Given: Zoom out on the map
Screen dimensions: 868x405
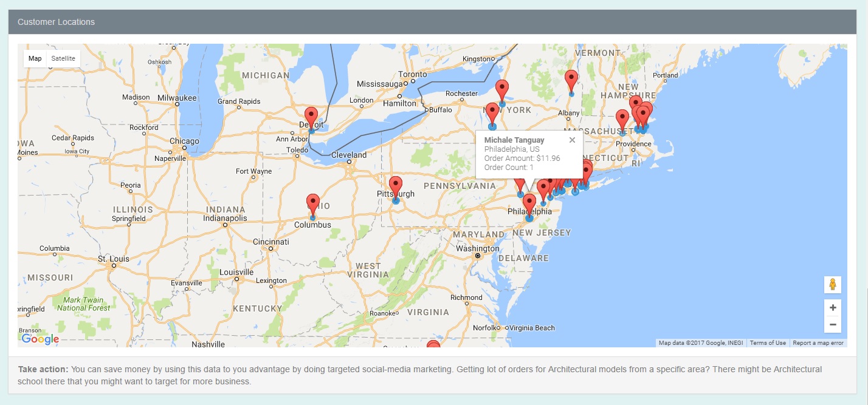Looking at the screenshot, I should tap(833, 325).
